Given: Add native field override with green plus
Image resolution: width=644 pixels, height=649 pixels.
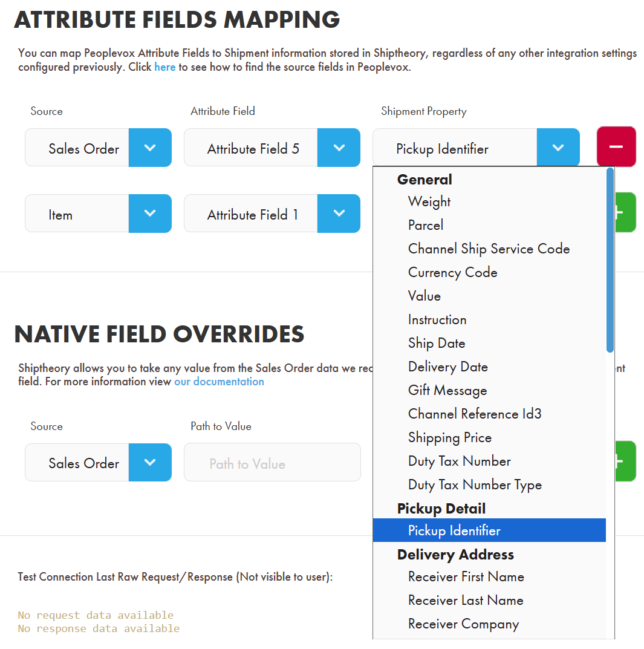Looking at the screenshot, I should (625, 461).
